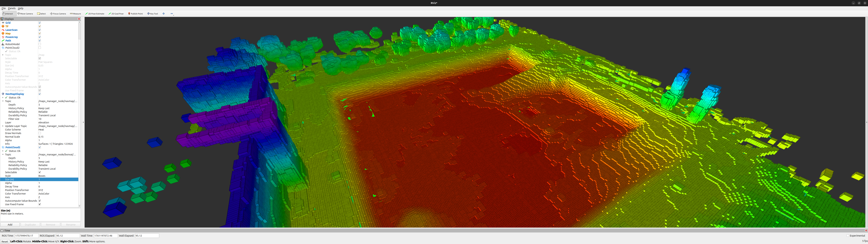Select the Publish Point tool
The width and height of the screenshot is (868, 244).
[x=135, y=14]
